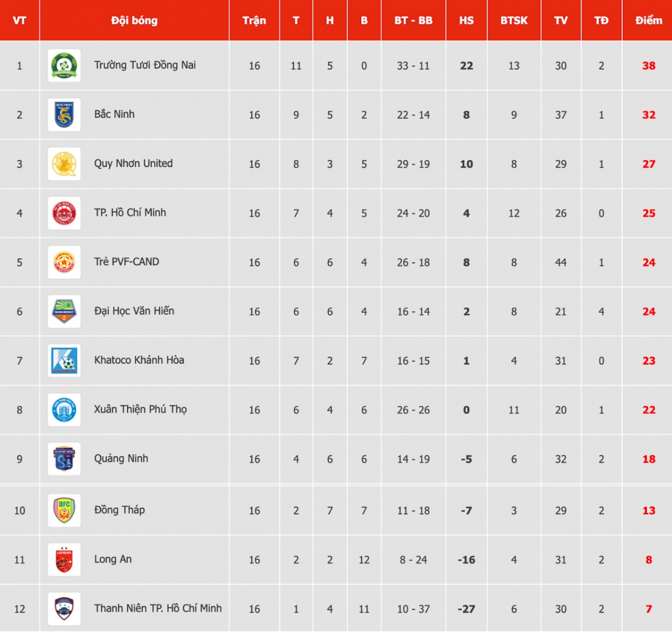Open the Khatoco Khánh Hòa crest
672x634 pixels.
coord(64,361)
